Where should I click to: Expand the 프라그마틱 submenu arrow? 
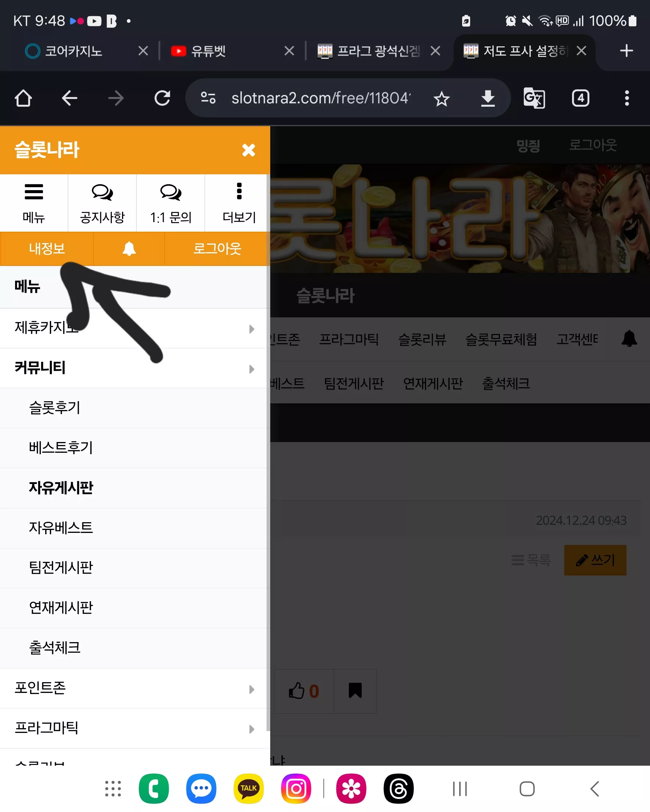click(x=252, y=730)
